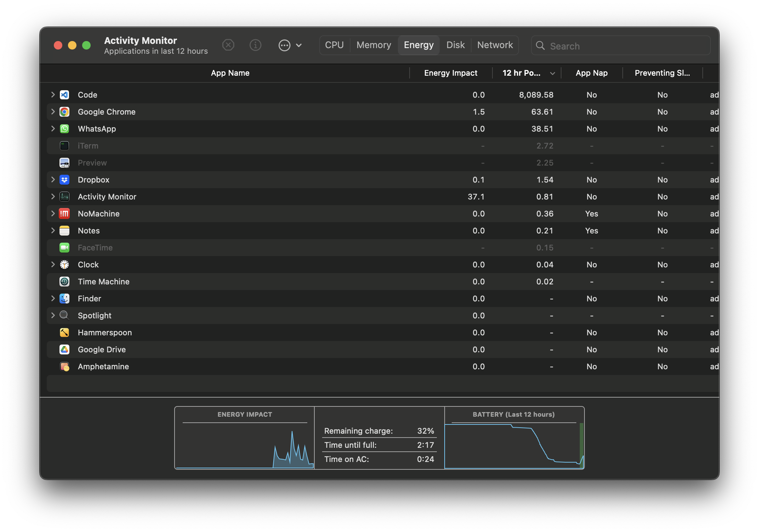Click the Activity Monitor row icon
The image size is (759, 532).
click(64, 197)
